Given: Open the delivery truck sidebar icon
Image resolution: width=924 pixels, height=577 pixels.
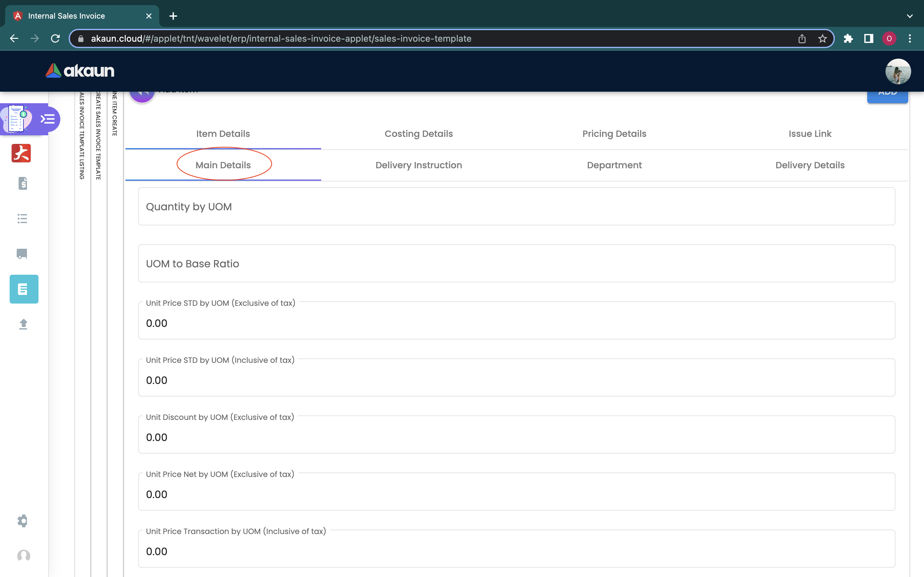Looking at the screenshot, I should (x=22, y=254).
